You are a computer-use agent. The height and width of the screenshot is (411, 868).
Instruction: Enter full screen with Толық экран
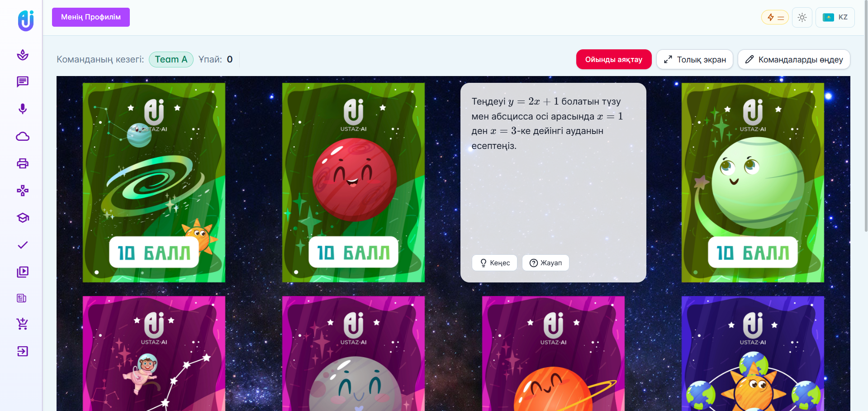click(x=695, y=59)
